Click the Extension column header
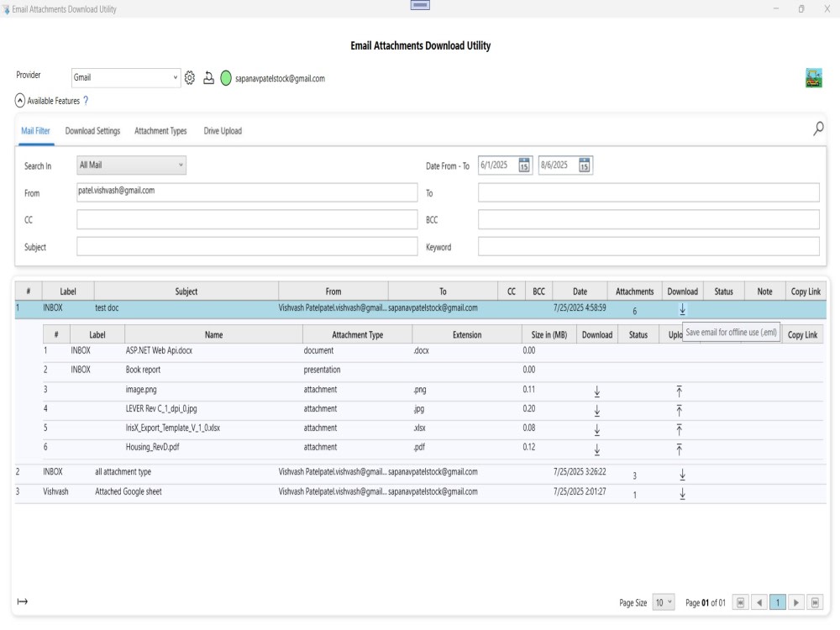This screenshot has width=840, height=630. [467, 335]
